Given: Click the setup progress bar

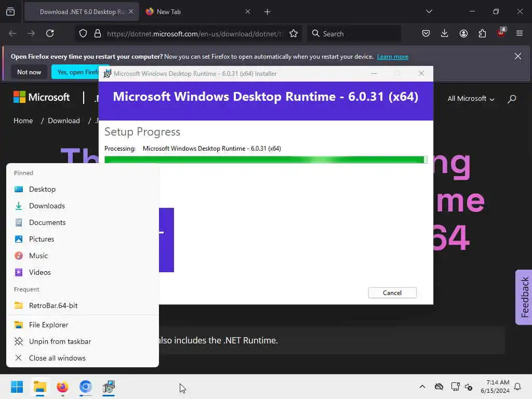Looking at the screenshot, I should (265, 159).
